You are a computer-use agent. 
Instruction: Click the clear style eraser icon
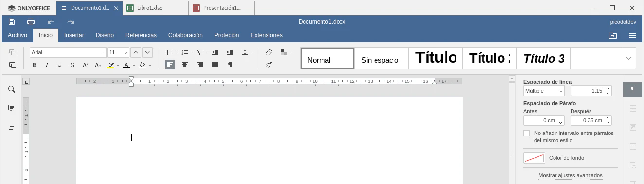tap(269, 52)
